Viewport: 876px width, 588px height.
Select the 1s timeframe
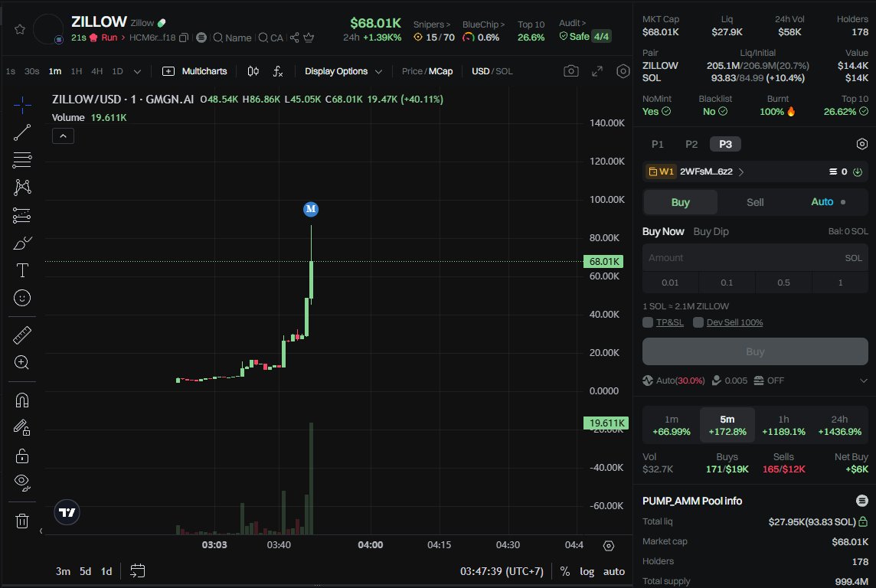(x=11, y=71)
